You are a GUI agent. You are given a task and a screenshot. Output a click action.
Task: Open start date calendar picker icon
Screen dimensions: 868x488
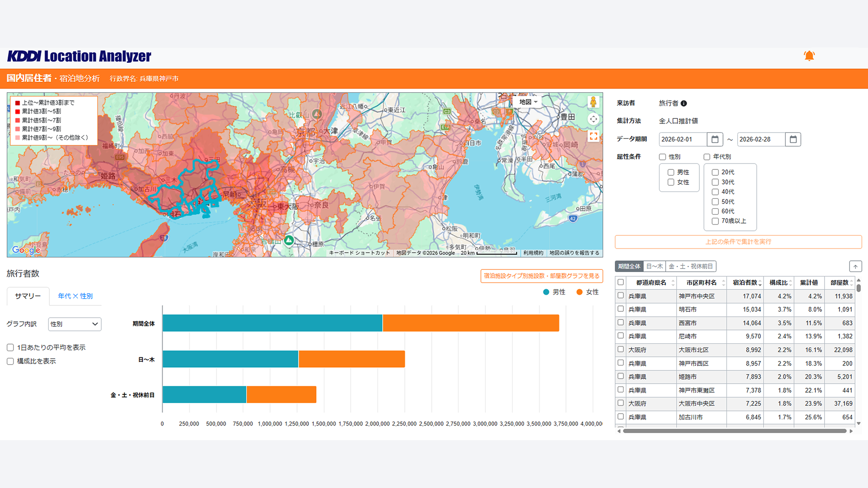click(x=715, y=139)
